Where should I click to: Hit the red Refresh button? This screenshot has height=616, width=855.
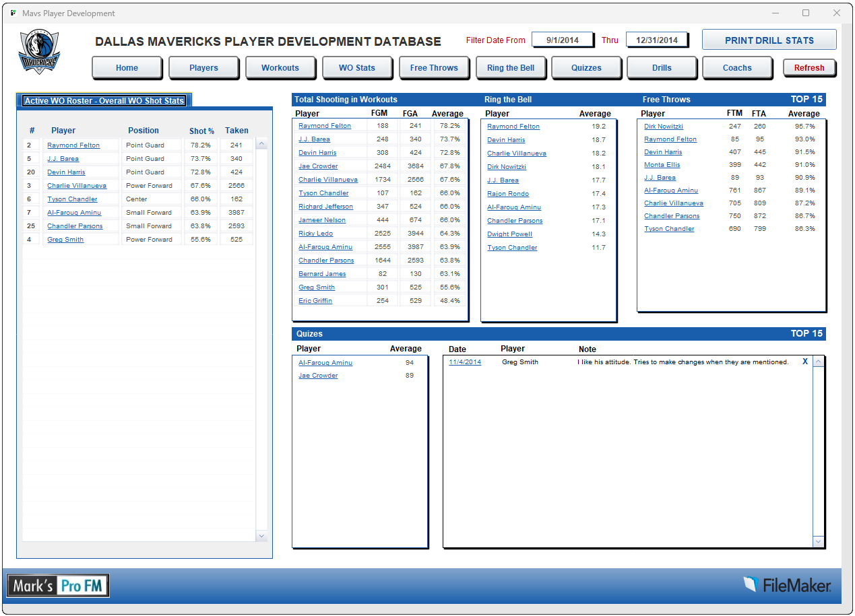pos(809,68)
